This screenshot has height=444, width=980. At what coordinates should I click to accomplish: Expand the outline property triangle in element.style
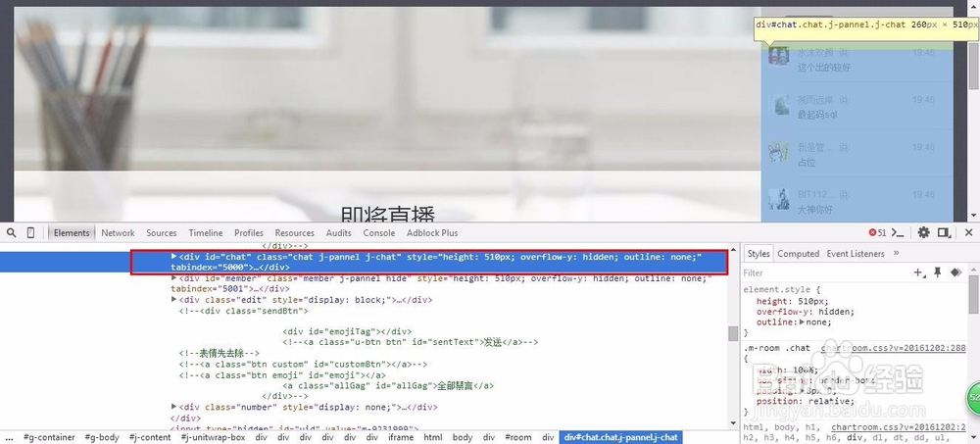point(802,322)
